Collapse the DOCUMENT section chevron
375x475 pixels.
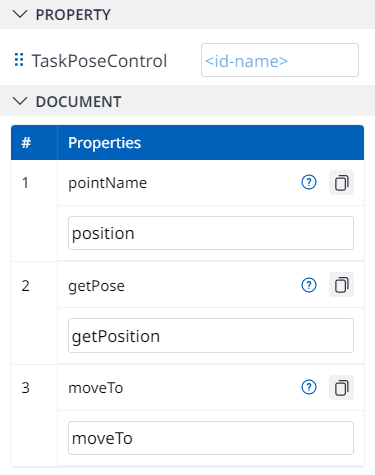(x=20, y=101)
